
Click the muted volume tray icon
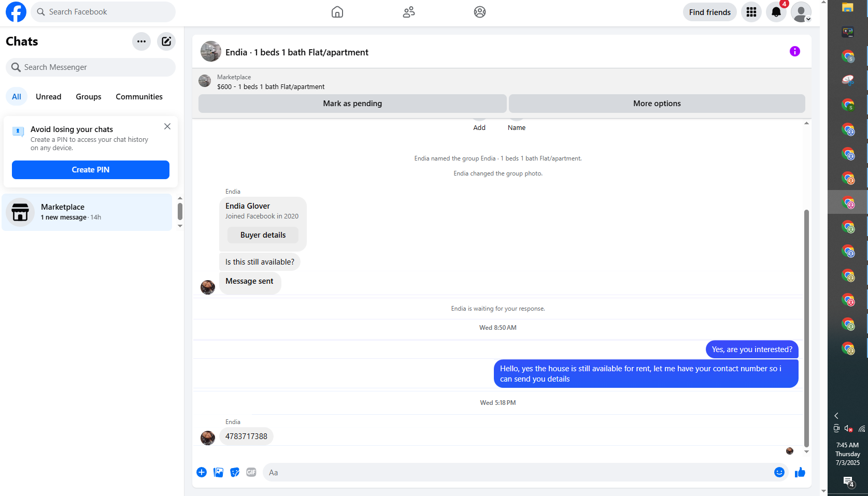pos(848,429)
